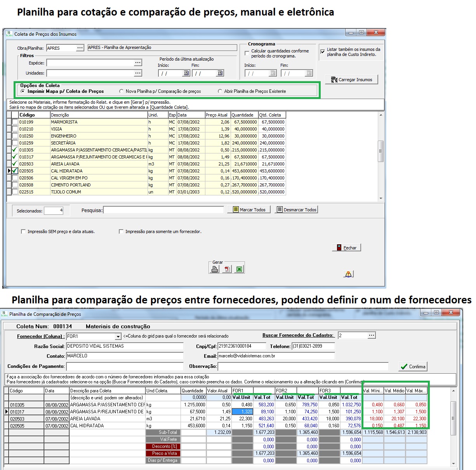Click the printer icon under Gerar
Screen dimensions: 476x470
click(215, 269)
